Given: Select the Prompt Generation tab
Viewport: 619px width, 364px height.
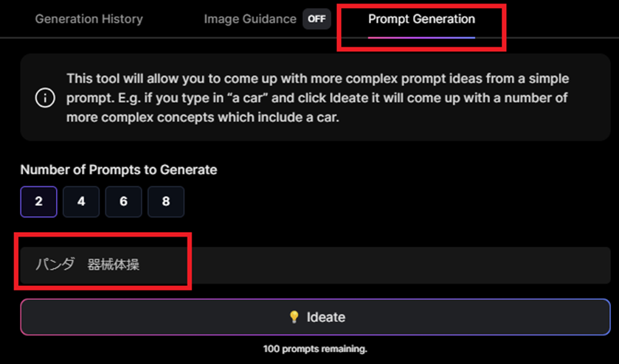Looking at the screenshot, I should [x=421, y=19].
